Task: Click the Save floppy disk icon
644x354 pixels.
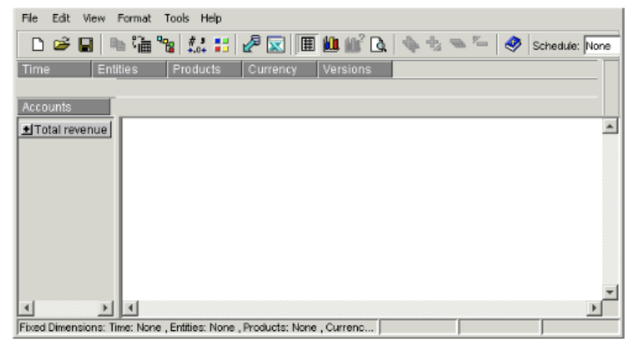Action: click(x=82, y=45)
